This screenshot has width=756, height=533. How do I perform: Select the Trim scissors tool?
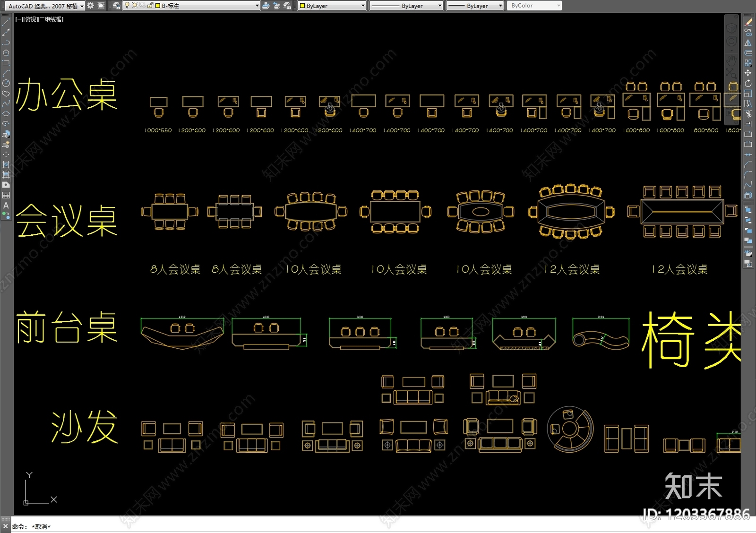[748, 114]
